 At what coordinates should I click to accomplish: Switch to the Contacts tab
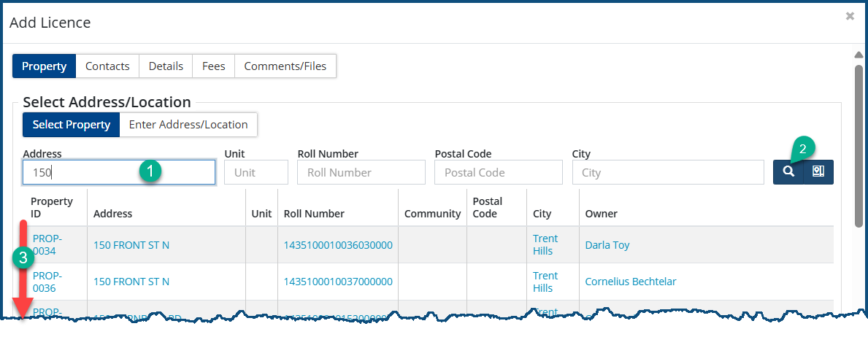click(107, 66)
